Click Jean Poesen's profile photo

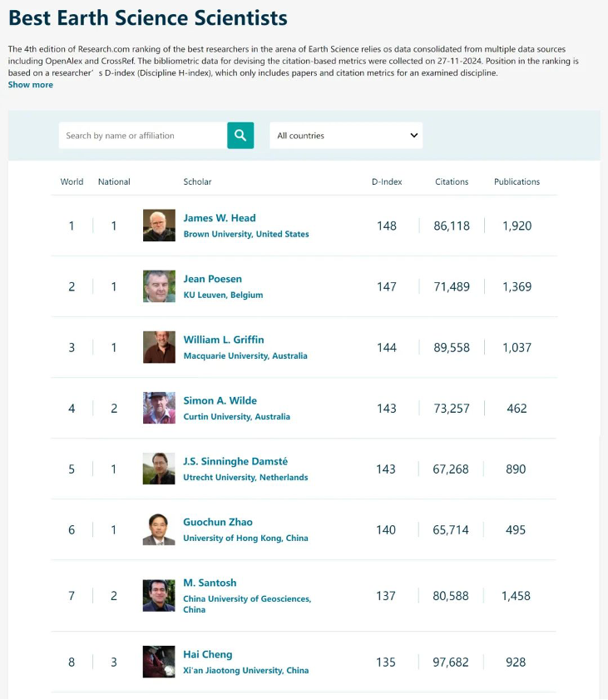pyautogui.click(x=159, y=286)
